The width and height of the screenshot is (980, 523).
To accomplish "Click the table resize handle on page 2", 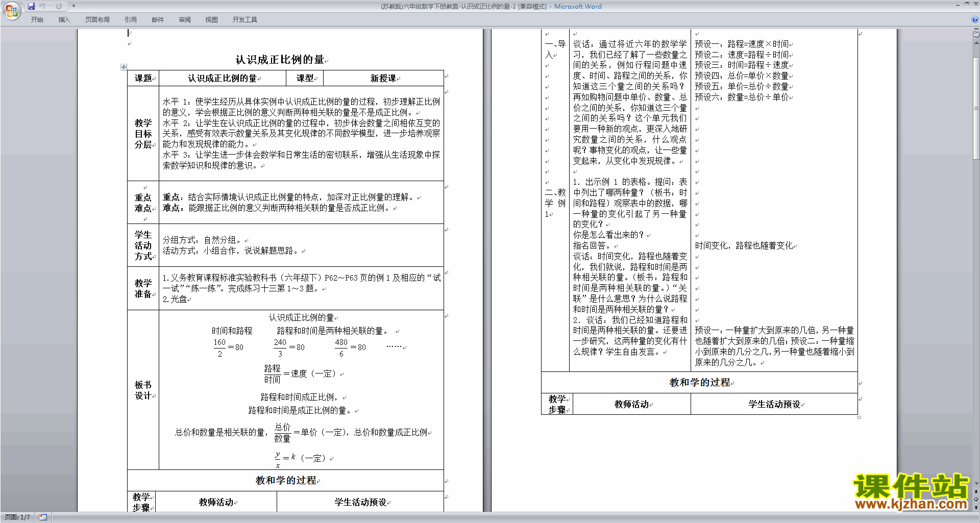I will tap(859, 417).
